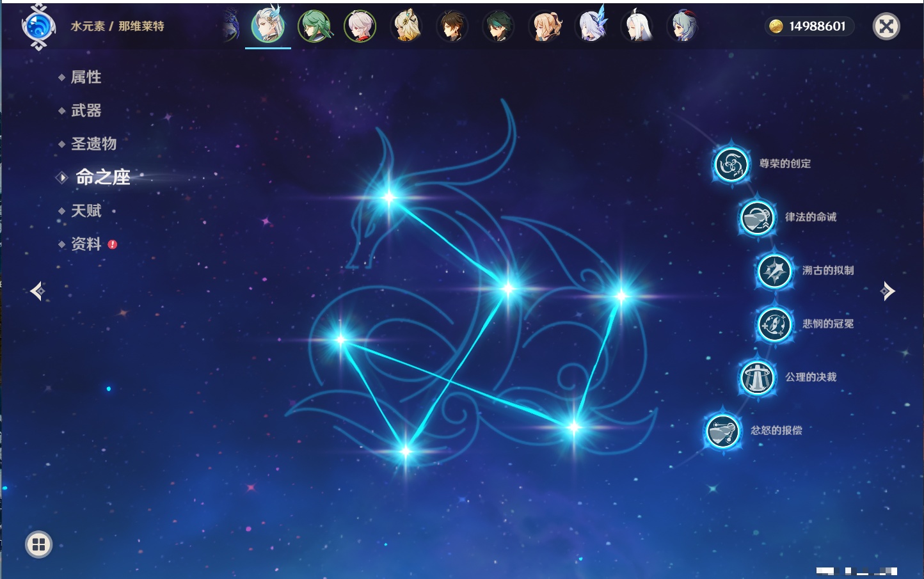This screenshot has width=924, height=579.
Task: Go to next character with right arrow
Action: (x=888, y=291)
